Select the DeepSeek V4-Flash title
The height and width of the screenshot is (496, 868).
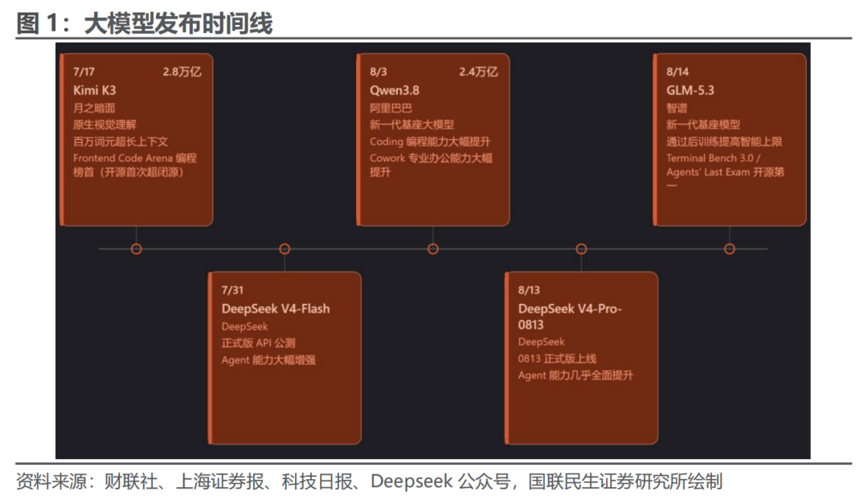276,309
